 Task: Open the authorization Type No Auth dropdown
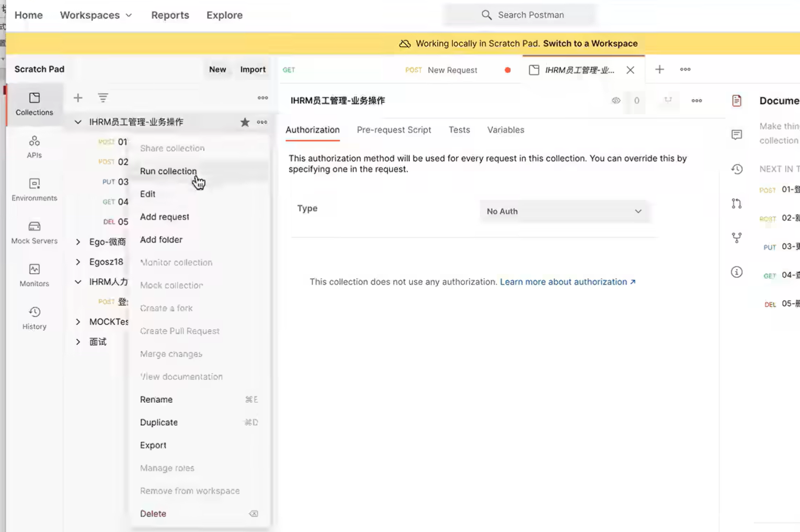(x=564, y=211)
